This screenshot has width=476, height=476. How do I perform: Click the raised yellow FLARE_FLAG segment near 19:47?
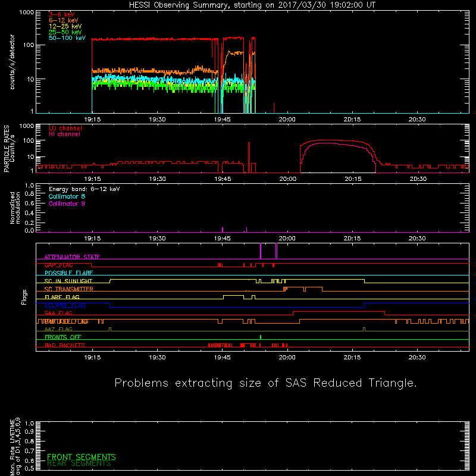tap(233, 296)
